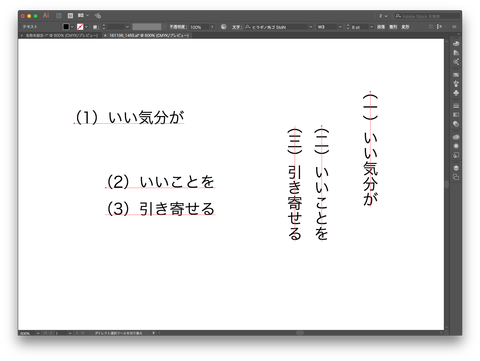
Task: Open the Layers panel icon
Action: point(456,168)
